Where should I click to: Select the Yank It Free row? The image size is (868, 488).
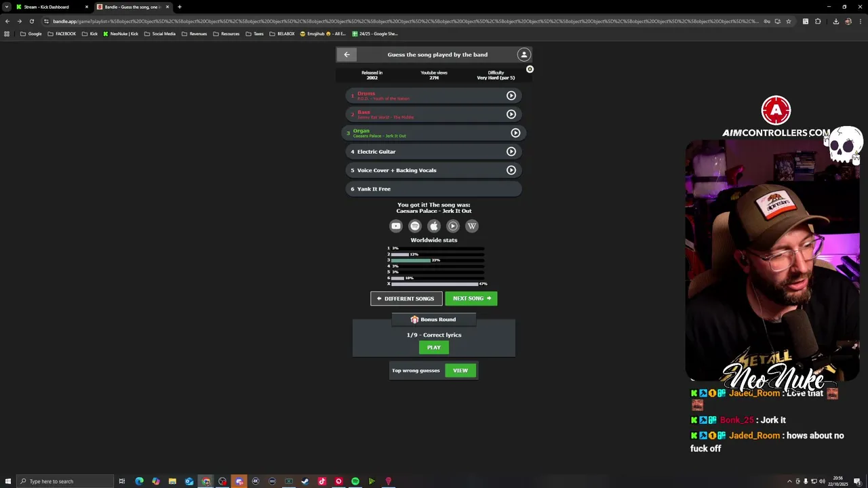pyautogui.click(x=433, y=189)
